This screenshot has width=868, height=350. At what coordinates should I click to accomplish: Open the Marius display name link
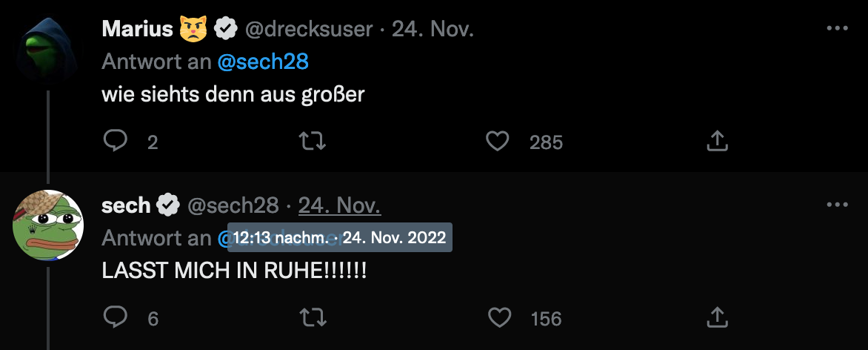pyautogui.click(x=138, y=29)
